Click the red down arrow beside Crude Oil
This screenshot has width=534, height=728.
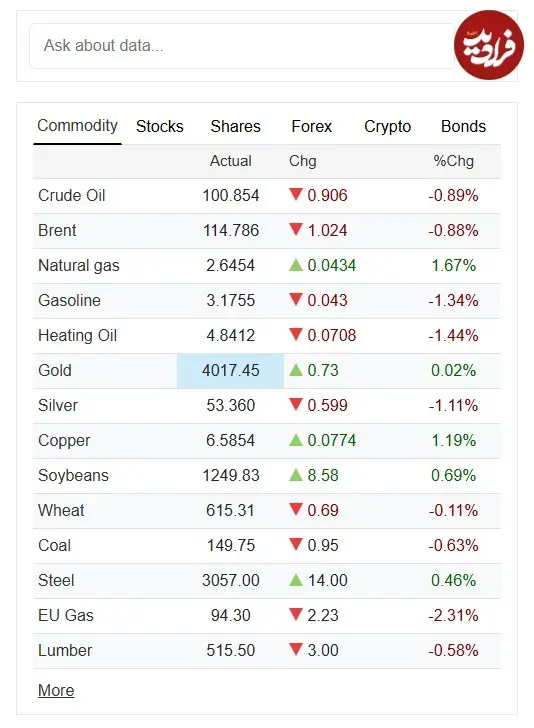point(295,194)
